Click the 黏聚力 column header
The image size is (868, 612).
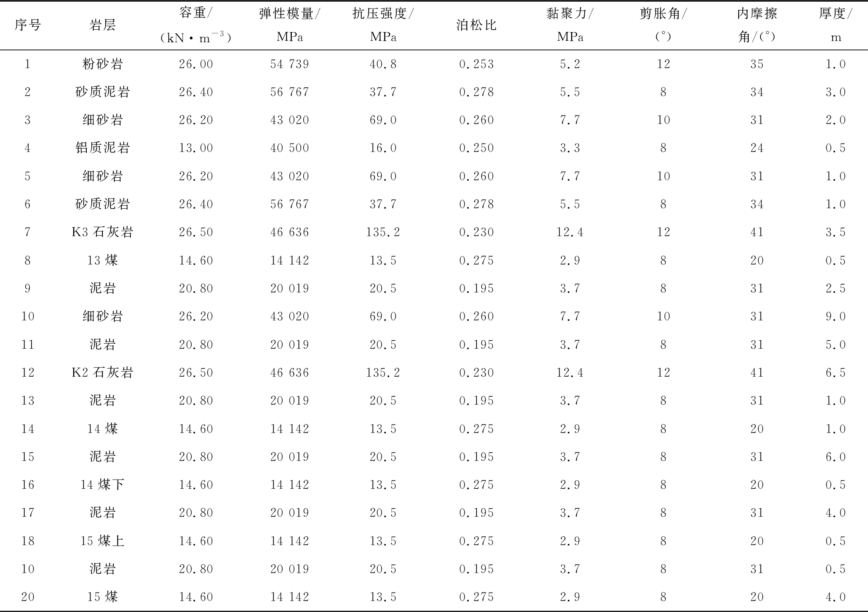570,25
